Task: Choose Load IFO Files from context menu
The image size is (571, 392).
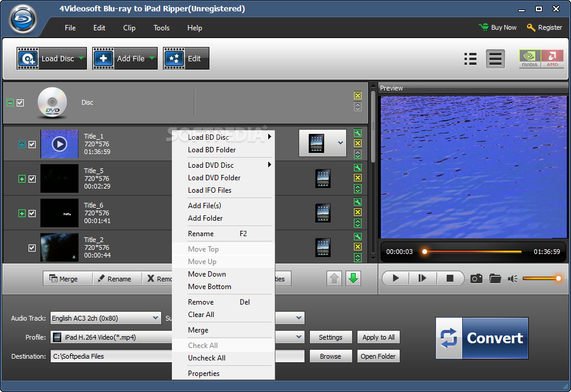Action: point(223,190)
